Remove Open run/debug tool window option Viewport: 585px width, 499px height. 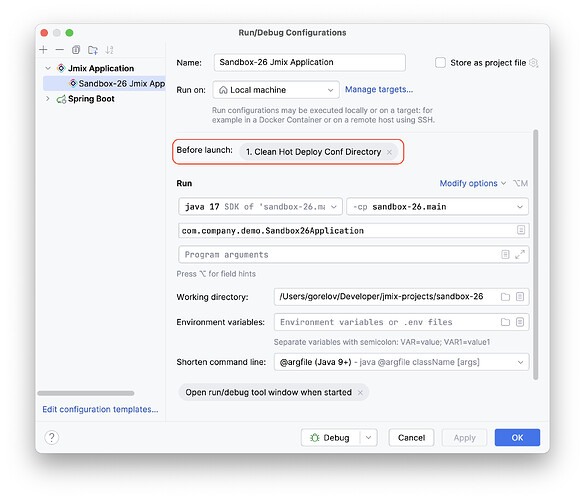360,393
